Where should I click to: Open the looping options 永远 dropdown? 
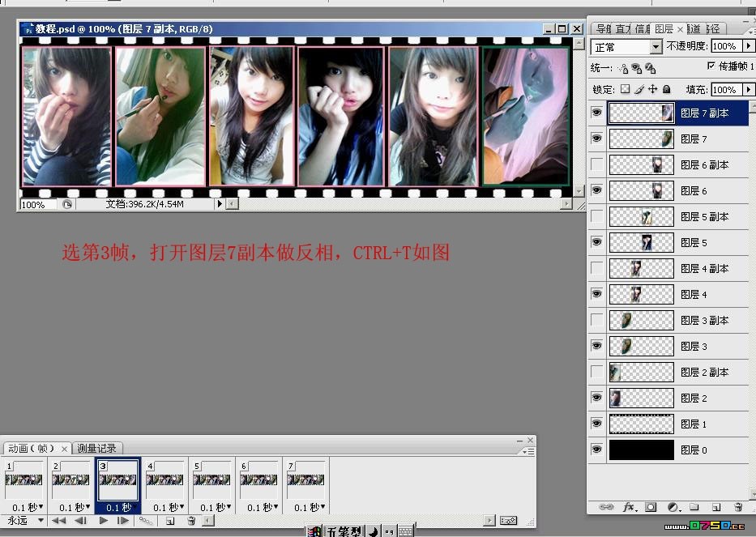point(41,521)
